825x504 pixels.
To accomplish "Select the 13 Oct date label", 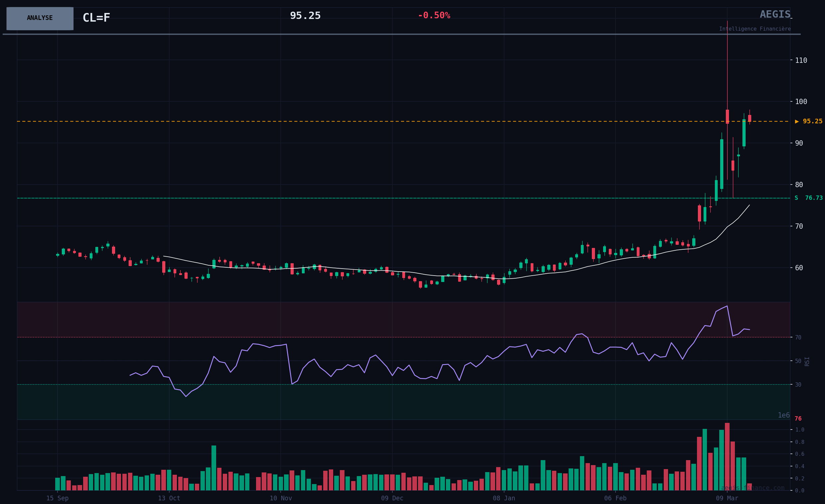I will pos(169,498).
